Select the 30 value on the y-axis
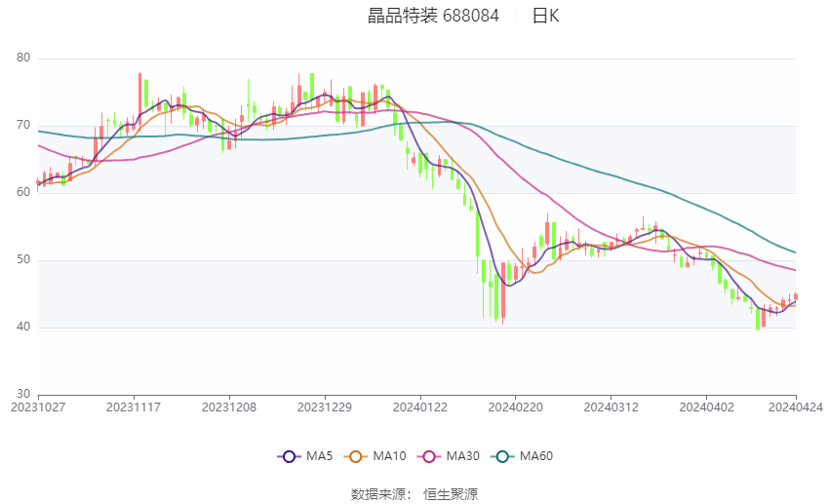829x504 pixels. (x=23, y=394)
